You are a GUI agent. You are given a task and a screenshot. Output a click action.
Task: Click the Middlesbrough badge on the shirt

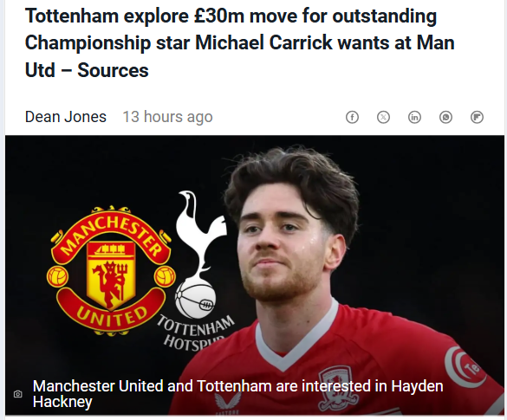pyautogui.click(x=338, y=388)
